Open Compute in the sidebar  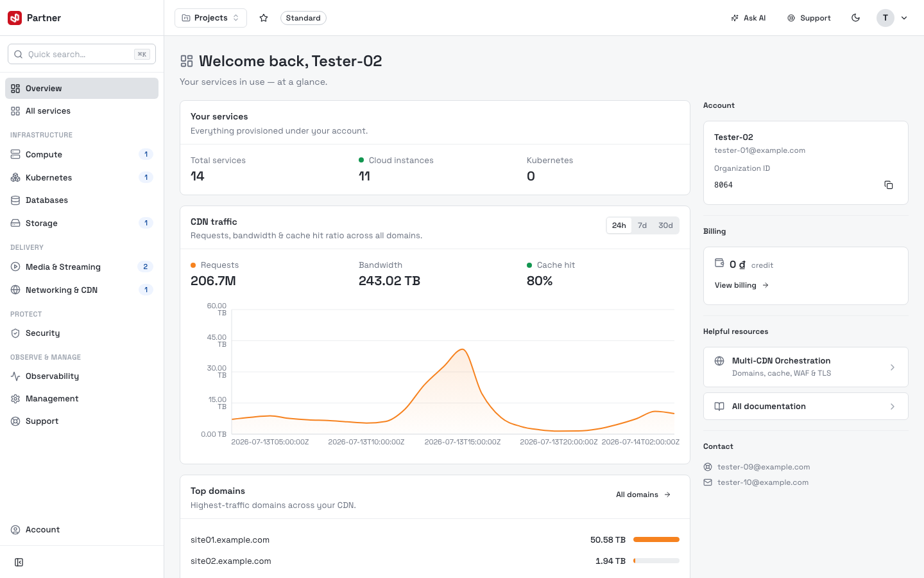(x=81, y=155)
